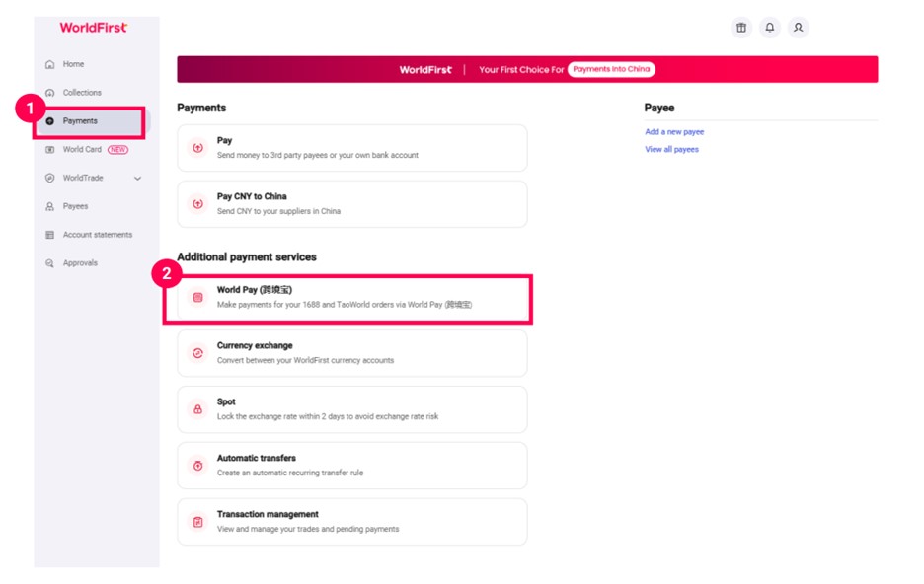Click the gift box icon in header

click(740, 28)
